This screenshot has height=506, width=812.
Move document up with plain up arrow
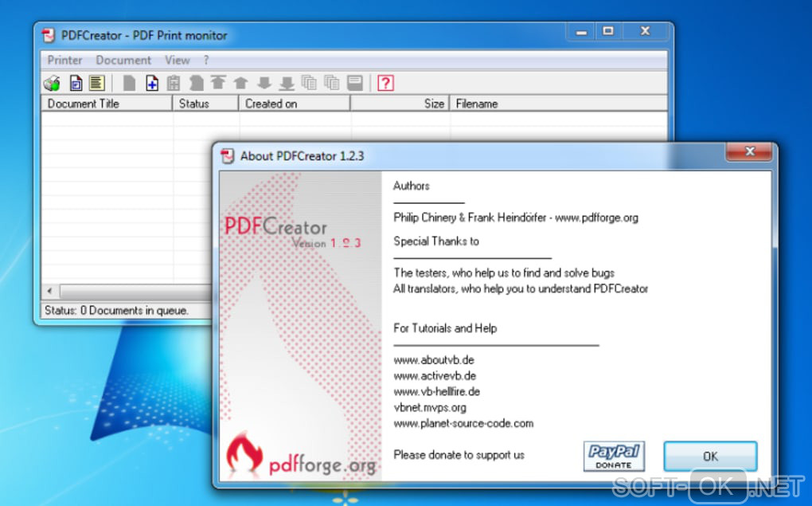click(x=240, y=83)
